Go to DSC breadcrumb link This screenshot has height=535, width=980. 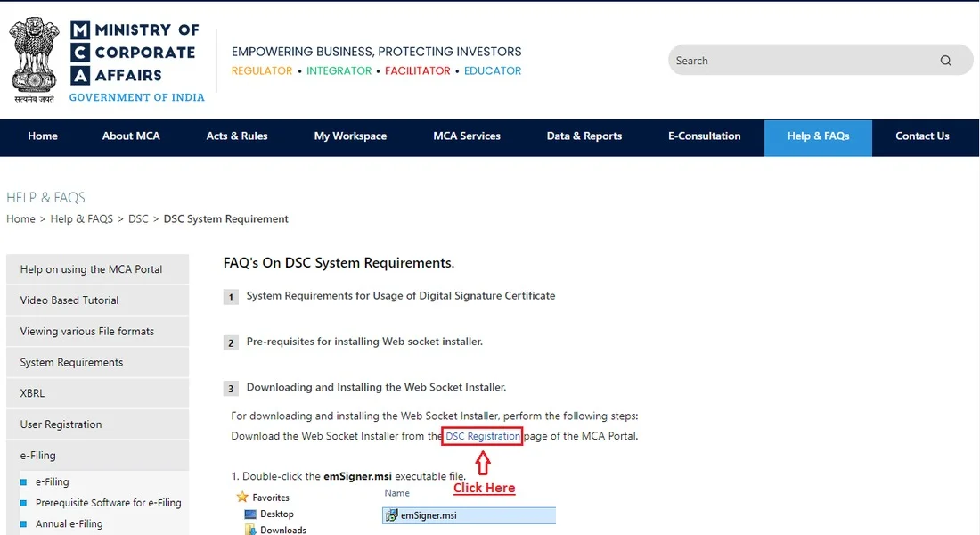138,219
